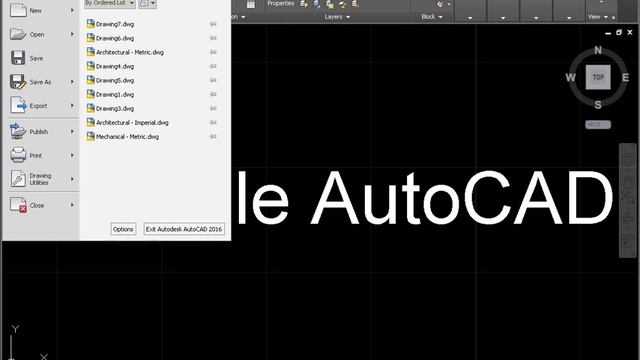Choose the Export menu entry

click(x=41, y=106)
